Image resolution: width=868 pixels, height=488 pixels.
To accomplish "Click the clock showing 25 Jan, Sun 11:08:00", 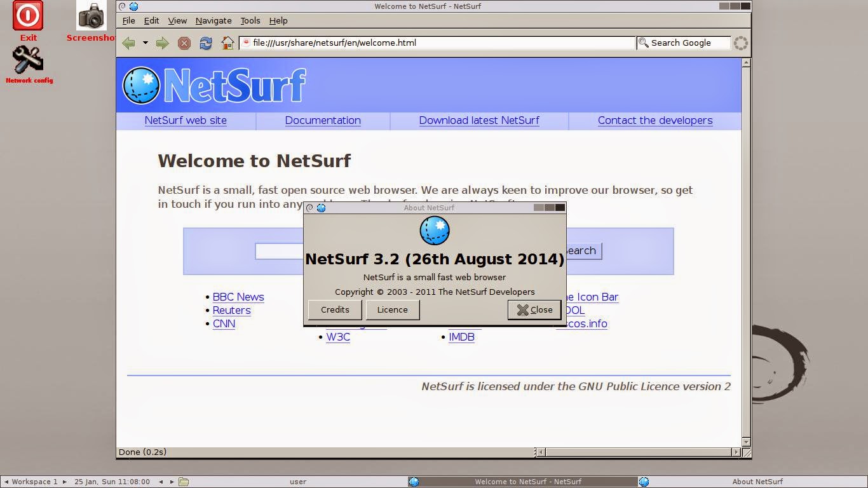I will (x=112, y=482).
